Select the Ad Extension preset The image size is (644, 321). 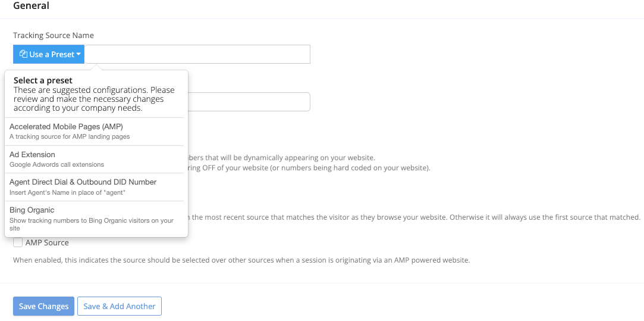coord(33,155)
